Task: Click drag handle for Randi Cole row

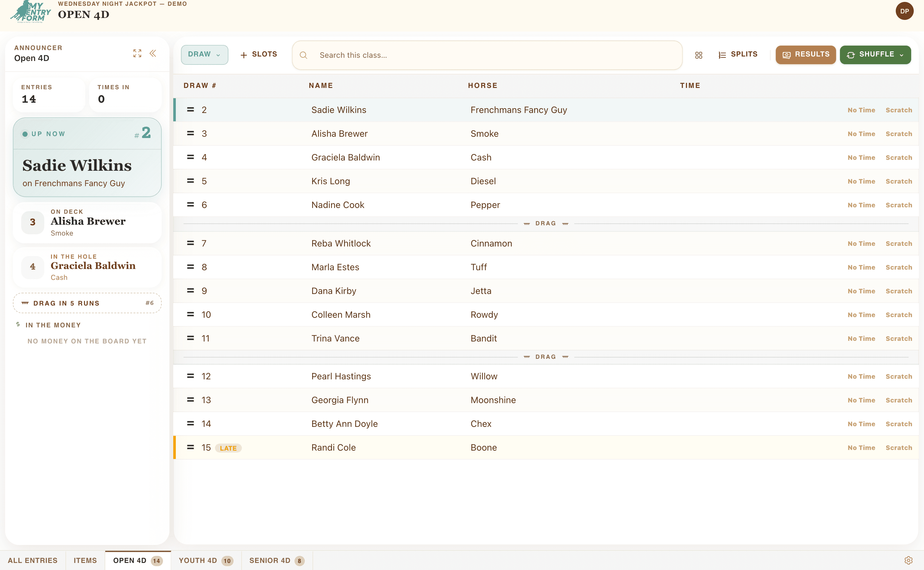Action: coord(191,447)
